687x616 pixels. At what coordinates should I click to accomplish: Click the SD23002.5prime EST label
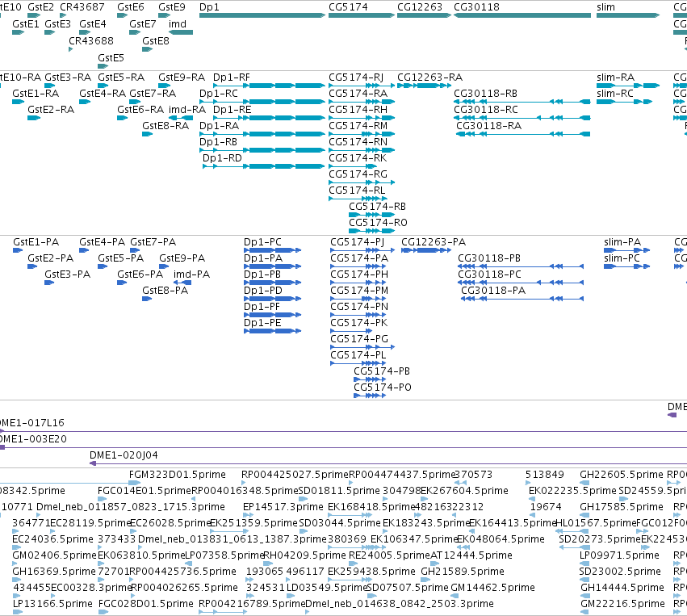(x=619, y=572)
